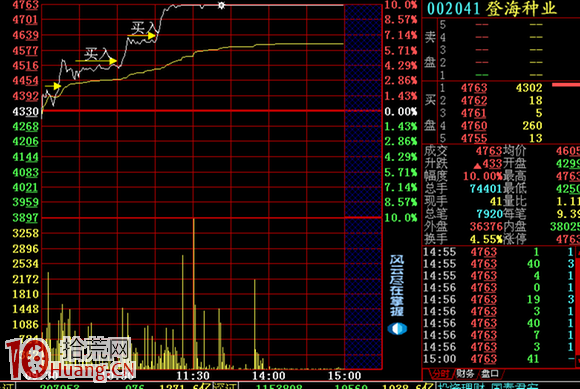This screenshot has width=580, height=389.
Task: Click the yellow arrow beside first 买入 label
Action: [x=97, y=61]
